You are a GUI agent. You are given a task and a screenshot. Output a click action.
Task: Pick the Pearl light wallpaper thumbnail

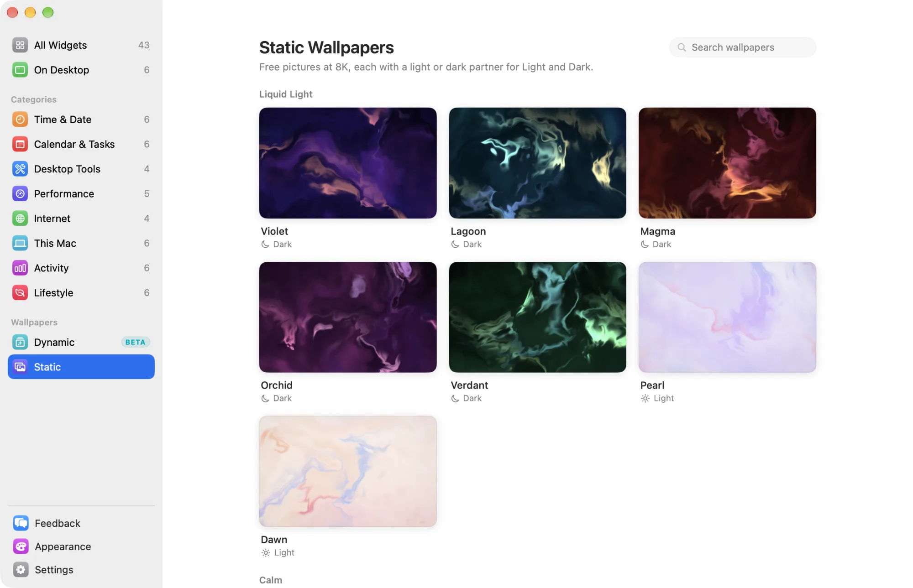[727, 317]
